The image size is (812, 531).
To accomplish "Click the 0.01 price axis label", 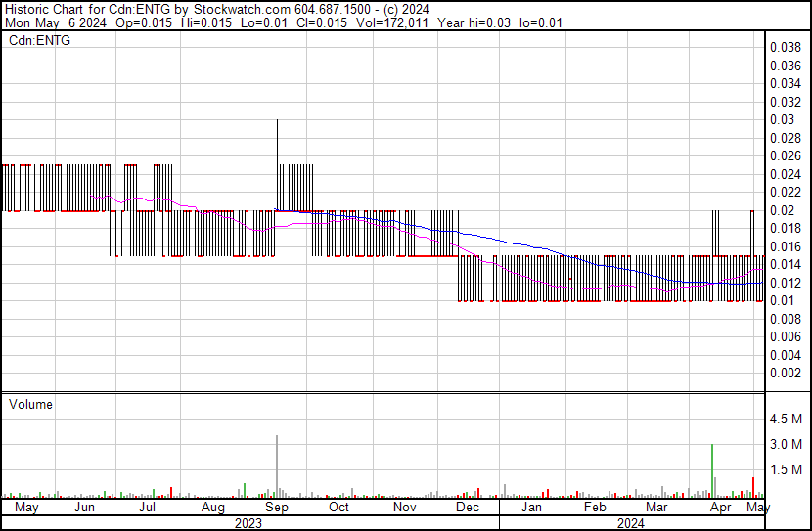I will tap(784, 300).
